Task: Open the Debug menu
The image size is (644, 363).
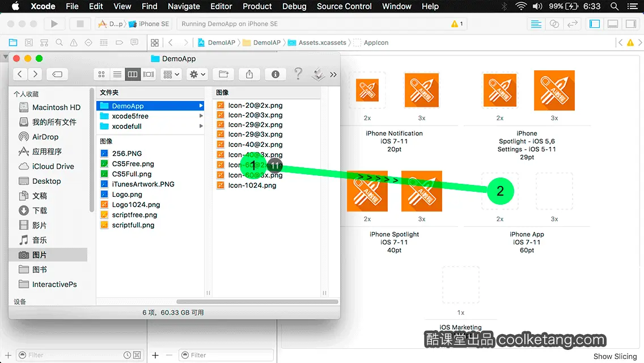Action: pyautogui.click(x=294, y=6)
